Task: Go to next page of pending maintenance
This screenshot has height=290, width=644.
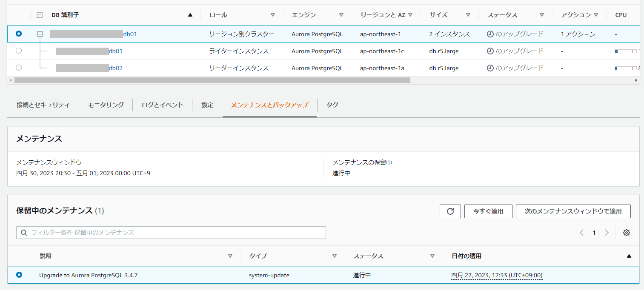Action: pos(607,233)
